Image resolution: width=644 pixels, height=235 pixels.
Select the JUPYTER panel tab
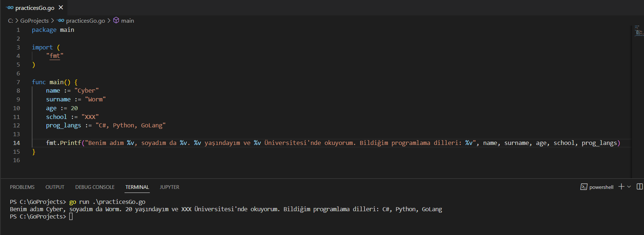tap(169, 187)
